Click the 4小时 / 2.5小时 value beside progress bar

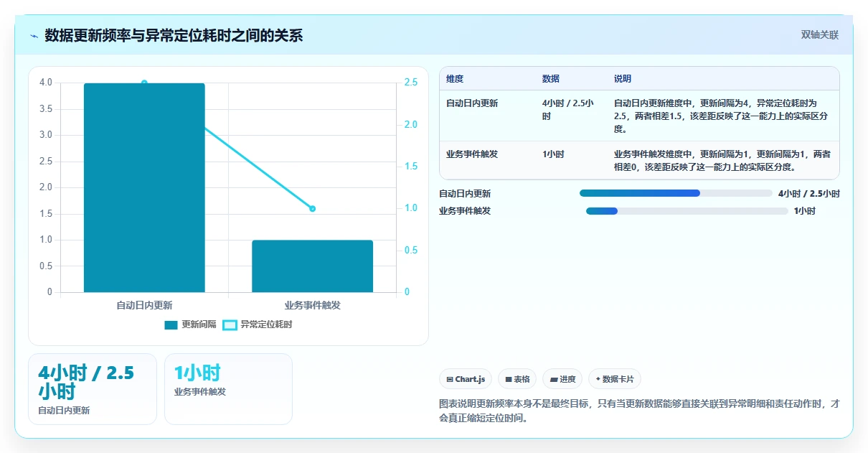click(x=808, y=194)
